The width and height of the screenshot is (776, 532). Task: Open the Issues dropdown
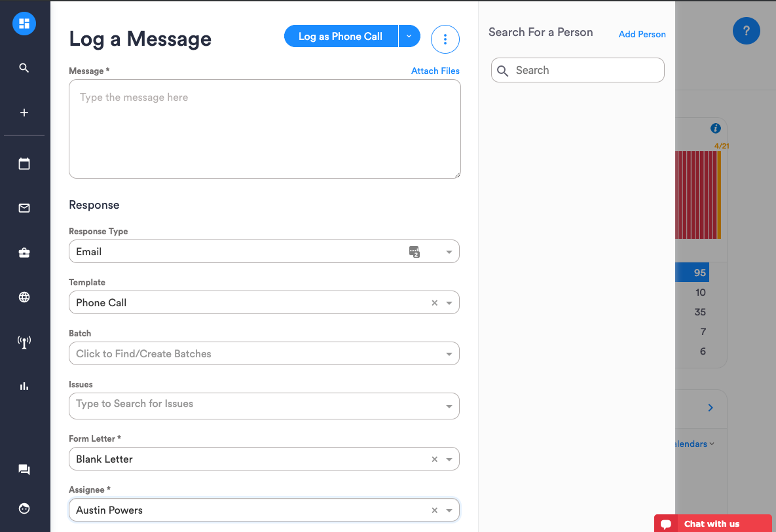pos(449,406)
